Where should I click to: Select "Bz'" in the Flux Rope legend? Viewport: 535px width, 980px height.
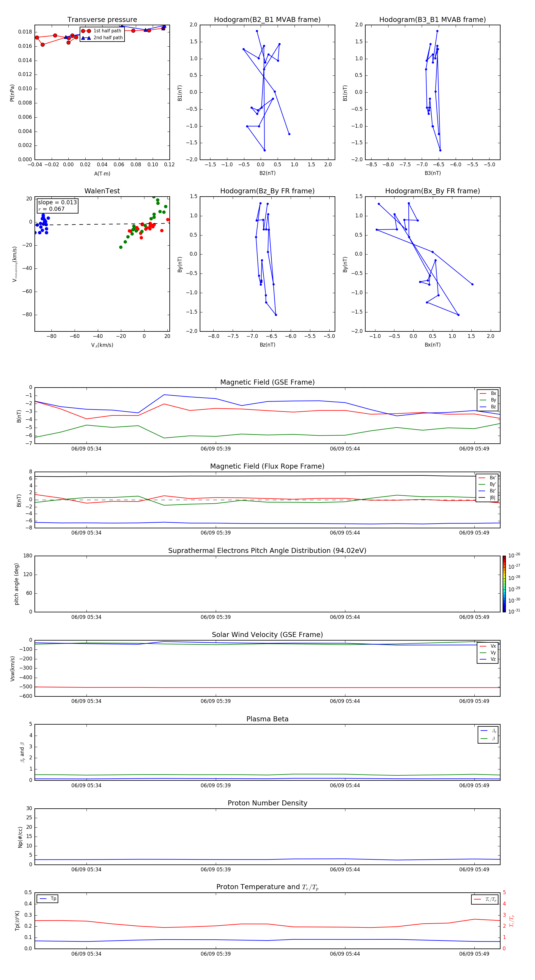(x=487, y=491)
